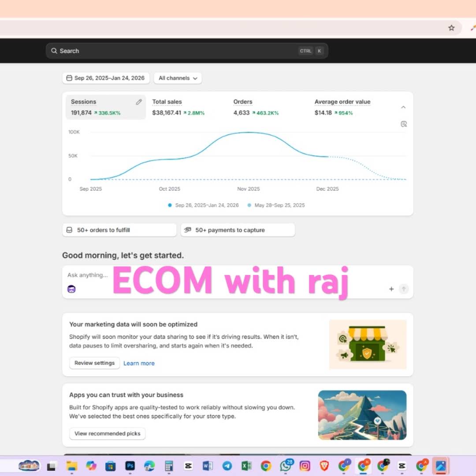476x476 pixels.
Task: Click the 'Your marketing data will soon be optimized' heading
Action: [x=133, y=324]
